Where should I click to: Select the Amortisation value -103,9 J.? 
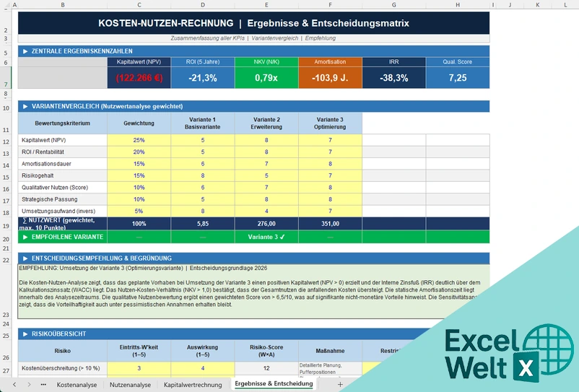(330, 78)
